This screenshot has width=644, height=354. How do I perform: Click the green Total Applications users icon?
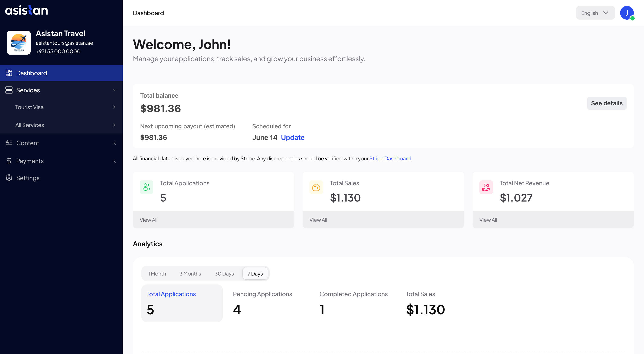[147, 187]
